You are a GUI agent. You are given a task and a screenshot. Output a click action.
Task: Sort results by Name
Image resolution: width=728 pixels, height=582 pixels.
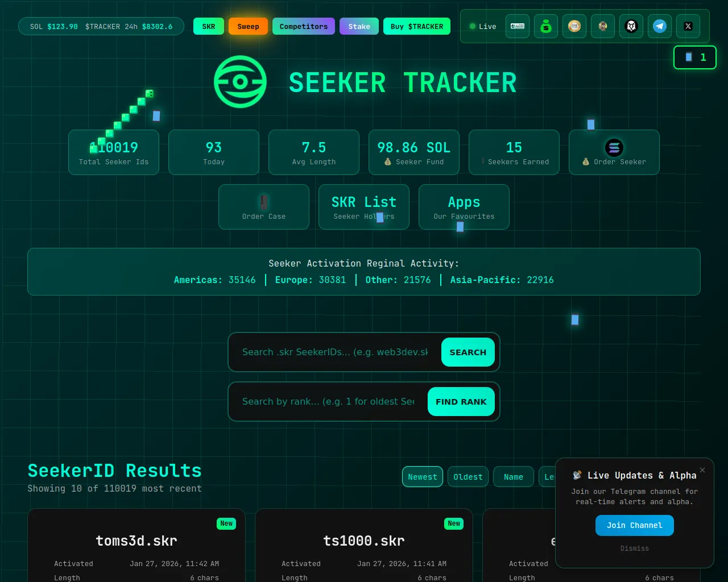click(514, 477)
